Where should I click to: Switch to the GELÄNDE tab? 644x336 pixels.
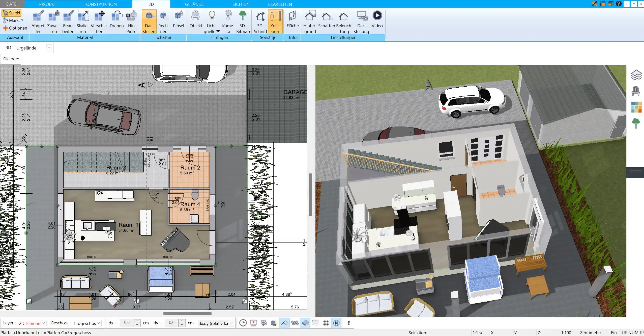[194, 4]
